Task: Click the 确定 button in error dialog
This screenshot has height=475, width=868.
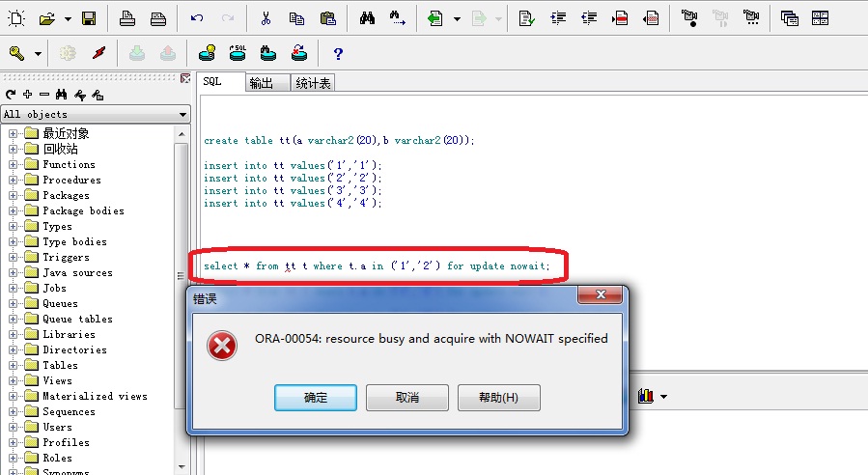Action: (316, 398)
